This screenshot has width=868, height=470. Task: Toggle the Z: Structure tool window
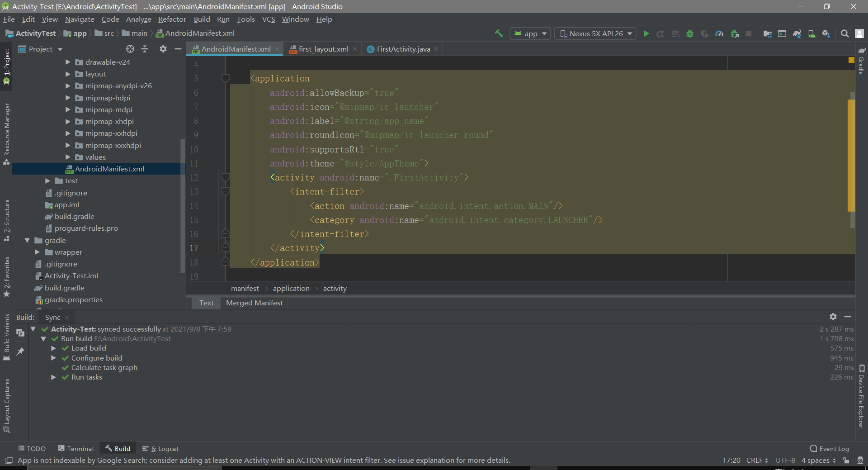[x=6, y=220]
